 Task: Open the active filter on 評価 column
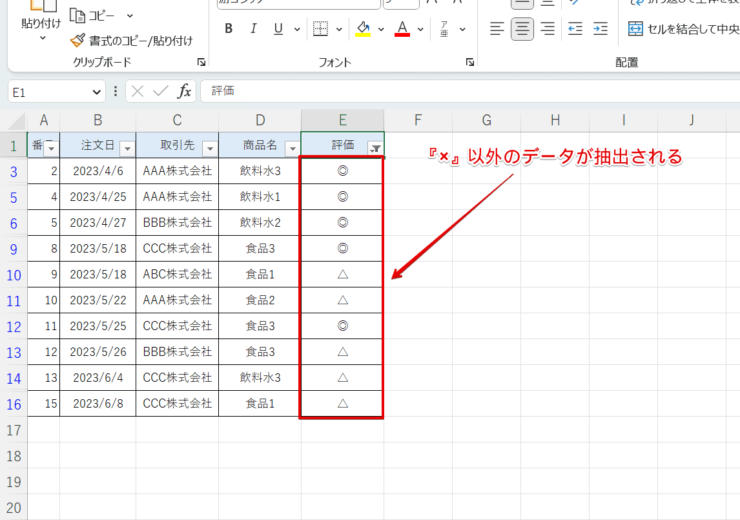pos(375,148)
